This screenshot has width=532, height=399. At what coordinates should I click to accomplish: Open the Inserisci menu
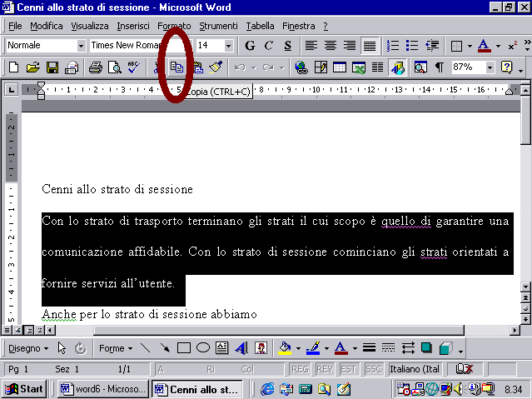click(x=133, y=26)
